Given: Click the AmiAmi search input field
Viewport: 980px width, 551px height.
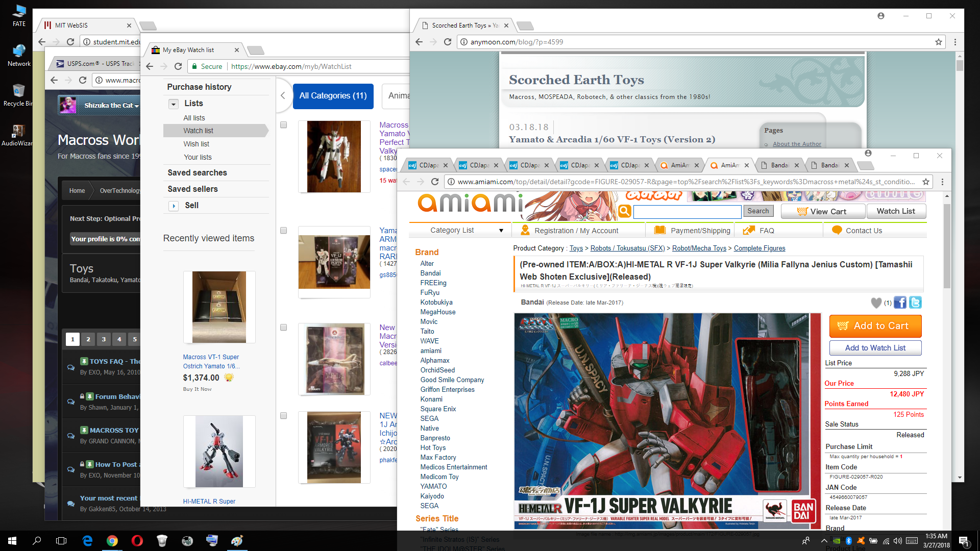Looking at the screenshot, I should click(687, 211).
